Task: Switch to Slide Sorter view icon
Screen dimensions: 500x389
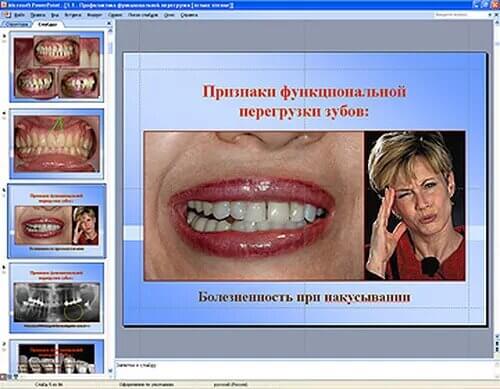Action: pos(9,377)
